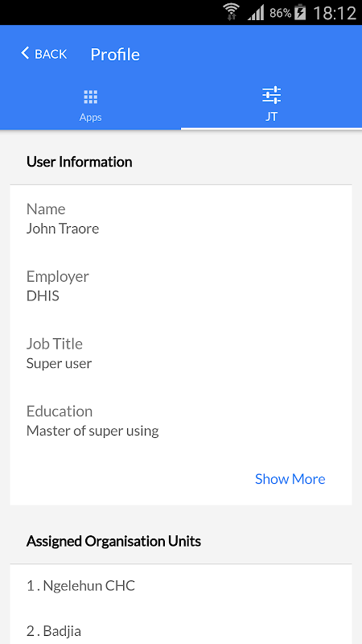Viewport: 362px width, 644px height.
Task: Tap the back chevron arrow icon
Action: tap(26, 53)
